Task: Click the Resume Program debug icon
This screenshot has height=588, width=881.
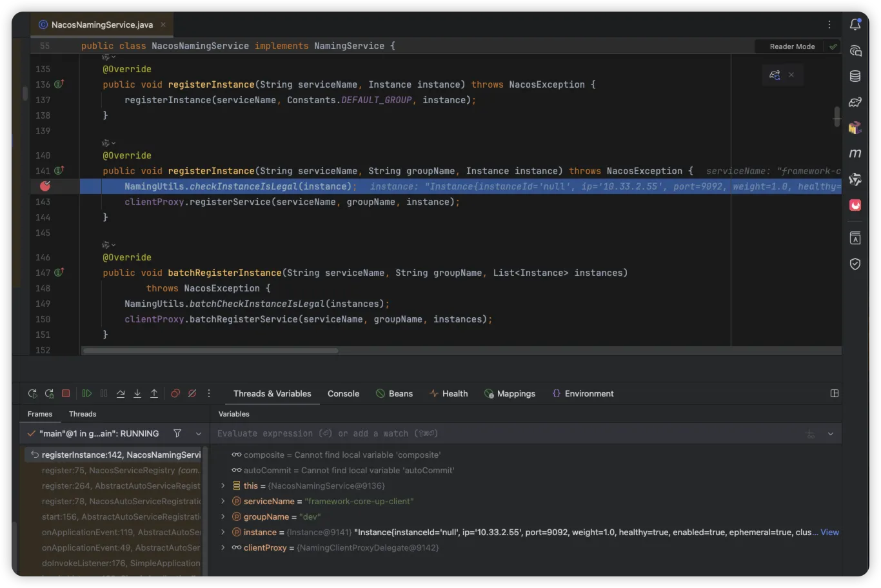Action: pyautogui.click(x=87, y=393)
